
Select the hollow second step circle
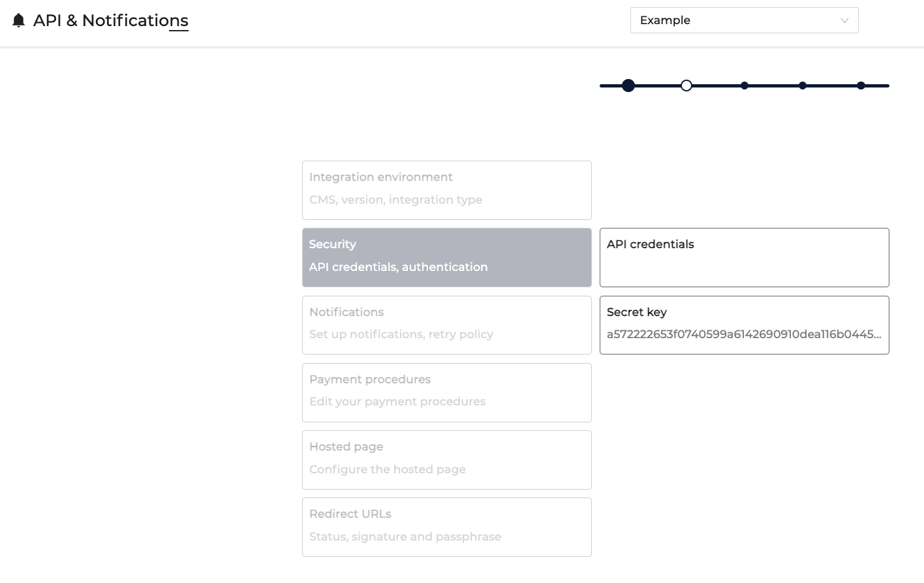(686, 86)
